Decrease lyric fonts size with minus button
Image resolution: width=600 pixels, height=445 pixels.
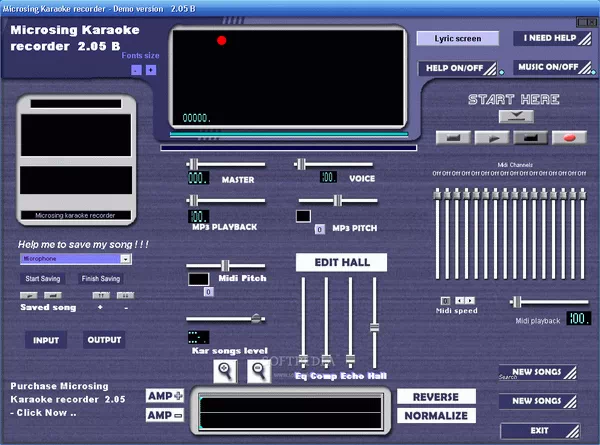(x=136, y=70)
